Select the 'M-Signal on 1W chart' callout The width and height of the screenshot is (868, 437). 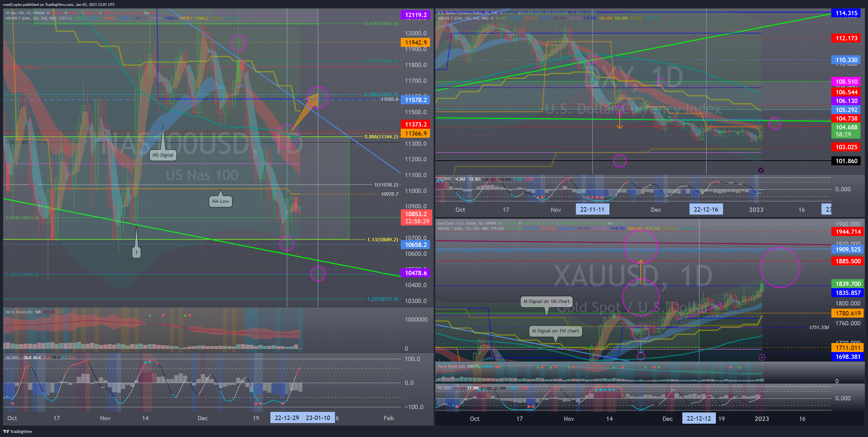pyautogui.click(x=555, y=331)
